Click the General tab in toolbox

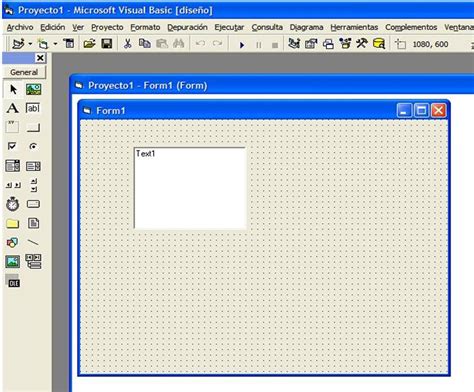(x=24, y=72)
